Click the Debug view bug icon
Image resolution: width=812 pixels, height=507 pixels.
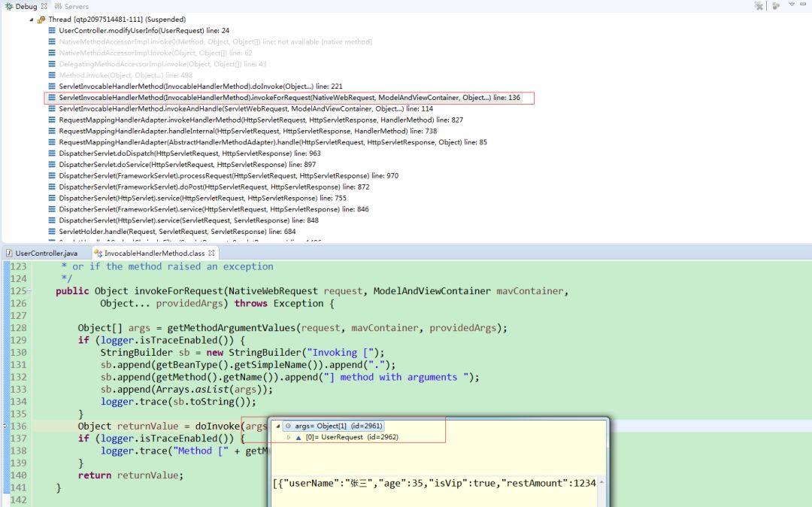9,6
